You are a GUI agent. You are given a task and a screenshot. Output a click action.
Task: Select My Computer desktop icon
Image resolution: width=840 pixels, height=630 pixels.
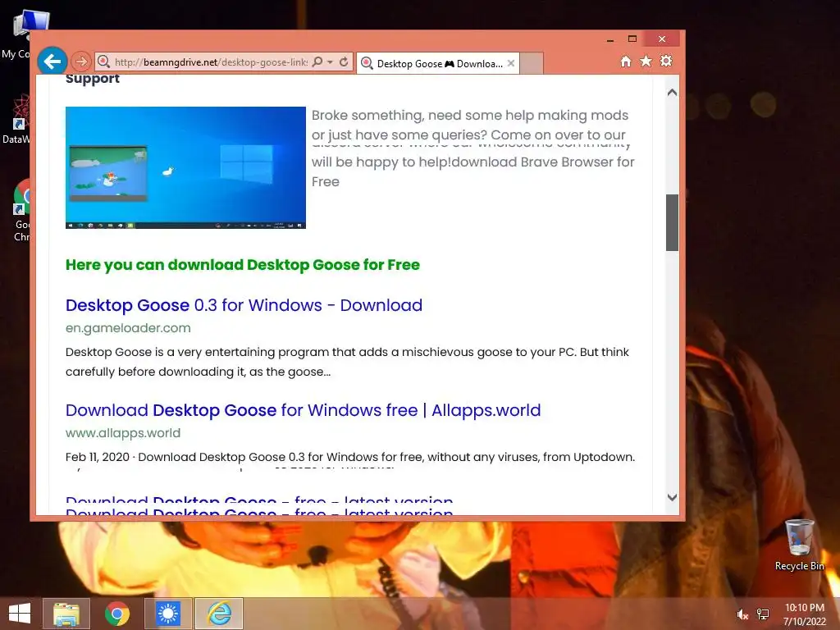coord(20,33)
